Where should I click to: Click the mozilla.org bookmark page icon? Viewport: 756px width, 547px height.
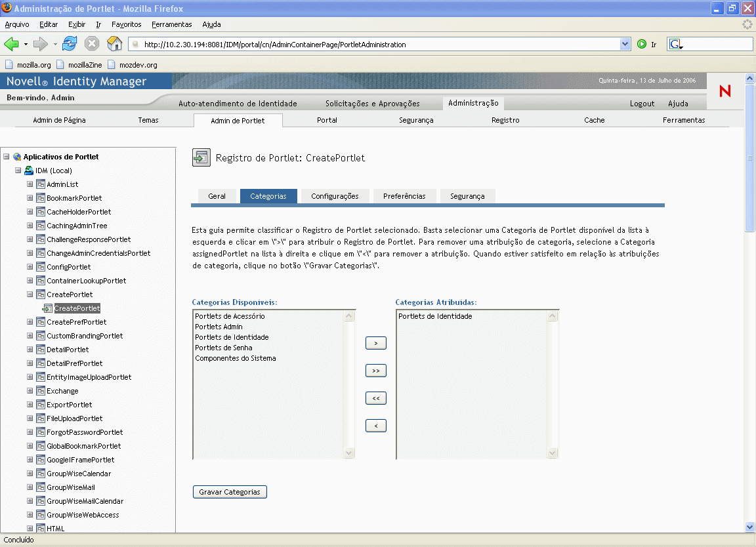(9, 64)
